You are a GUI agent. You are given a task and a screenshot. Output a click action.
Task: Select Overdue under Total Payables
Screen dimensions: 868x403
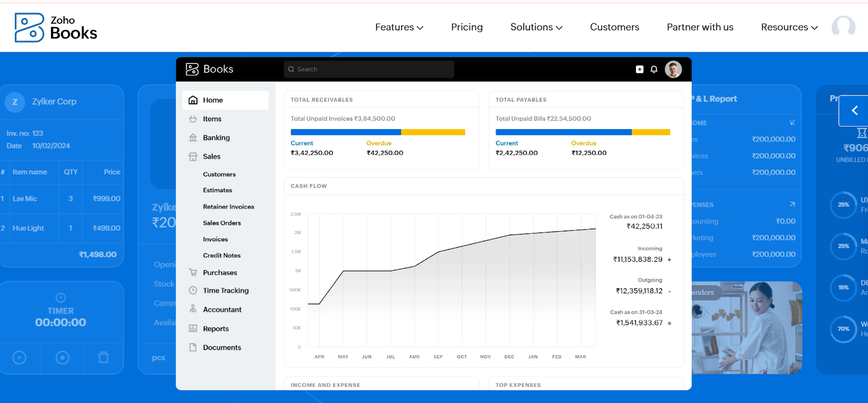584,143
